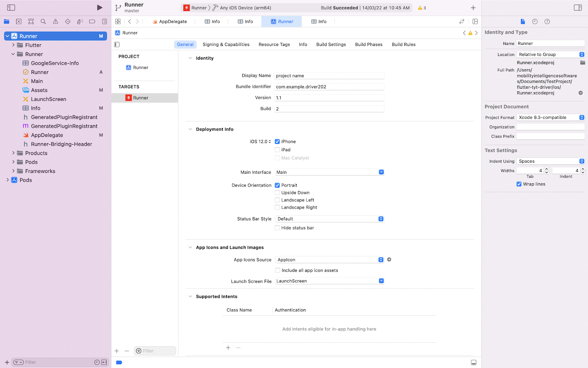Open the Issue navigator warning icon
588x368 pixels.
55,22
